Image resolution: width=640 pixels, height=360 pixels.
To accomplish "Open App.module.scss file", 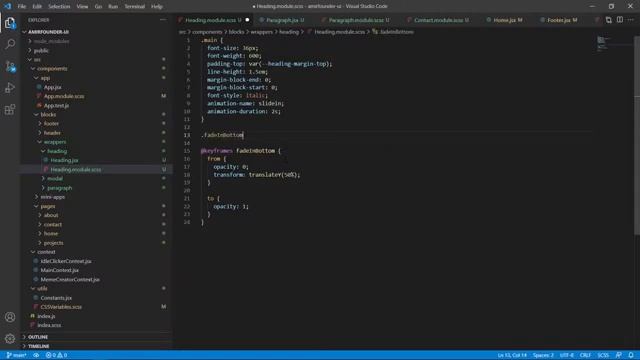I will [x=64, y=96].
